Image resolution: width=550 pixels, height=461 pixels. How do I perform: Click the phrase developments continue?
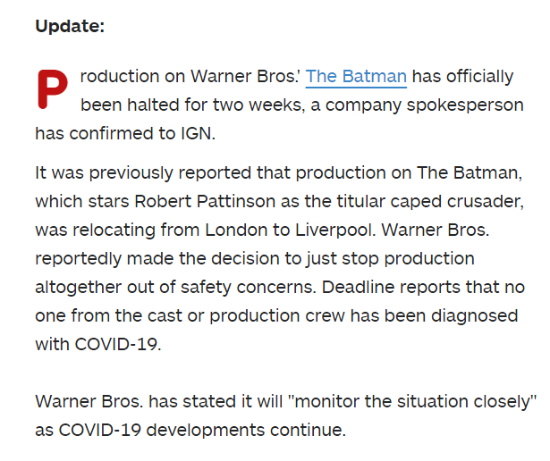(244, 430)
